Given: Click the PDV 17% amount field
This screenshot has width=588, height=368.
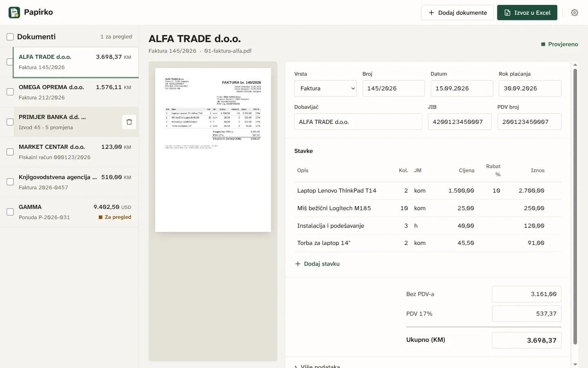Looking at the screenshot, I should tap(527, 314).
